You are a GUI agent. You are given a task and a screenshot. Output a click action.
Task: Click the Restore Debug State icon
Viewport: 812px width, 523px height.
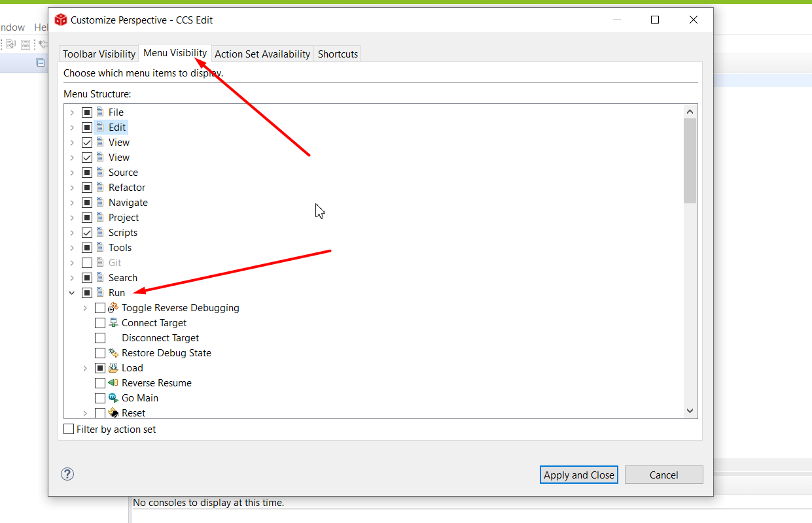pos(113,353)
